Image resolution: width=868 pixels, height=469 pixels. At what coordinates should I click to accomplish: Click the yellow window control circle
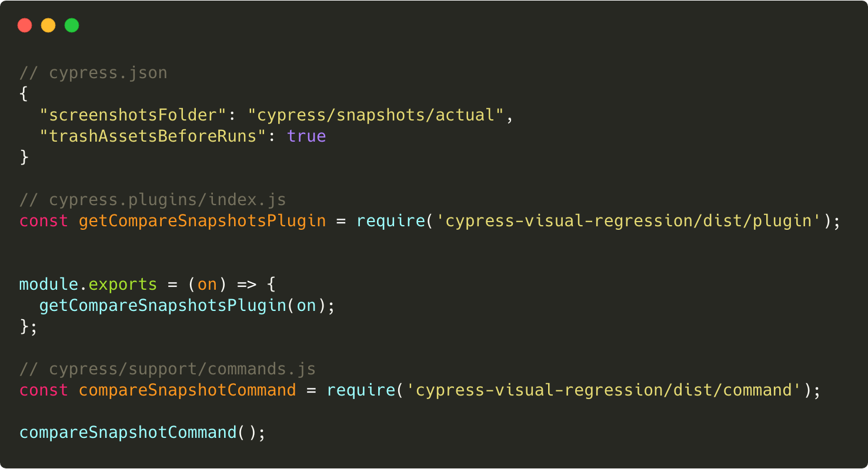(48, 25)
